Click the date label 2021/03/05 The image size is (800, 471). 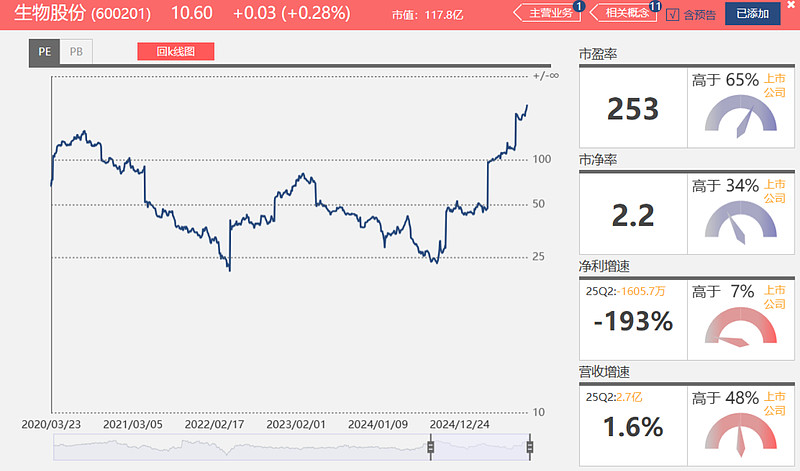[x=133, y=425]
